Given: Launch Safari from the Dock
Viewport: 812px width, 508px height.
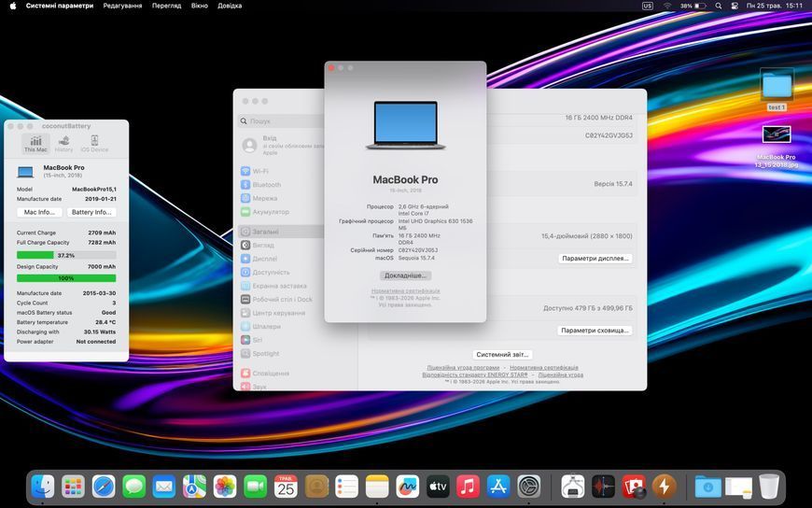Looking at the screenshot, I should [x=104, y=487].
